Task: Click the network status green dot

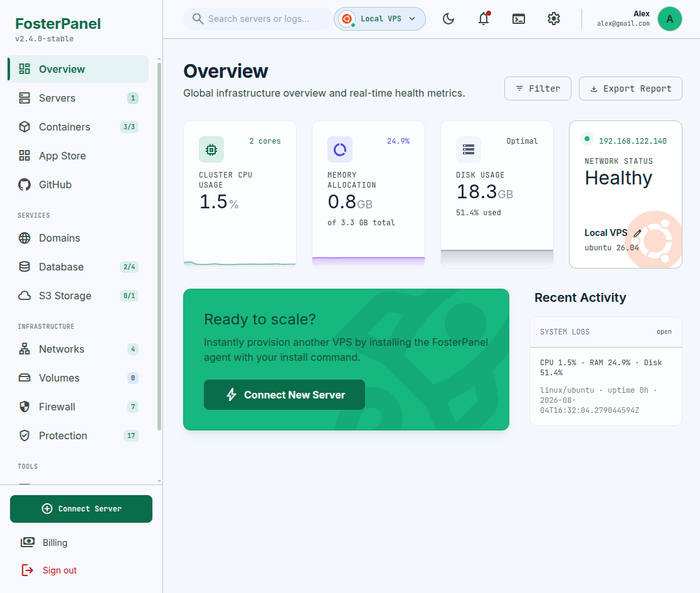Action: pos(587,139)
